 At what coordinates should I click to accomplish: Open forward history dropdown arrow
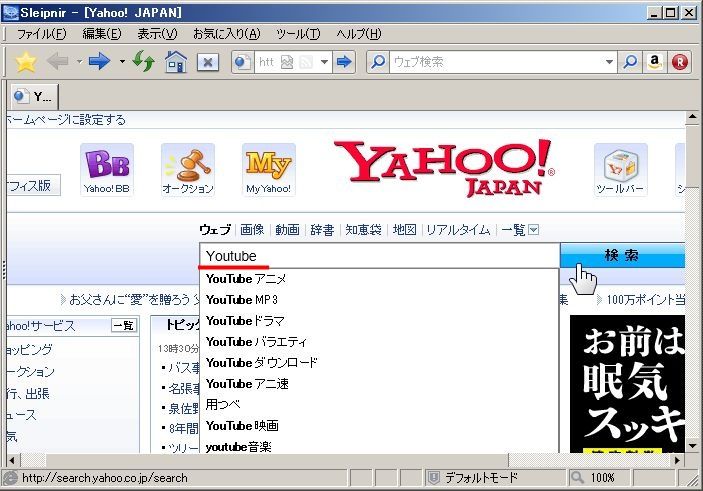122,61
